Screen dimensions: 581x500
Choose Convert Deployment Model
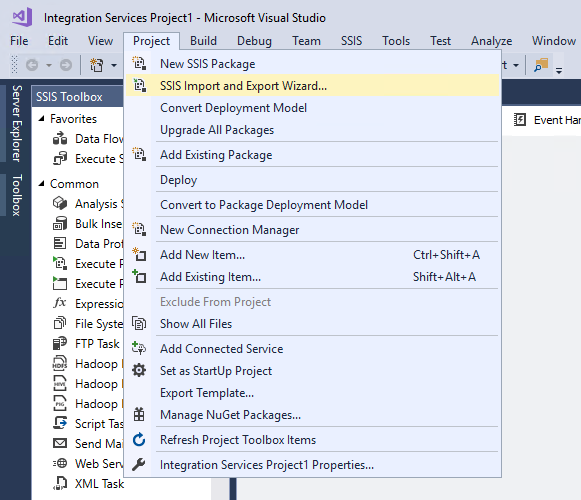point(313,108)
